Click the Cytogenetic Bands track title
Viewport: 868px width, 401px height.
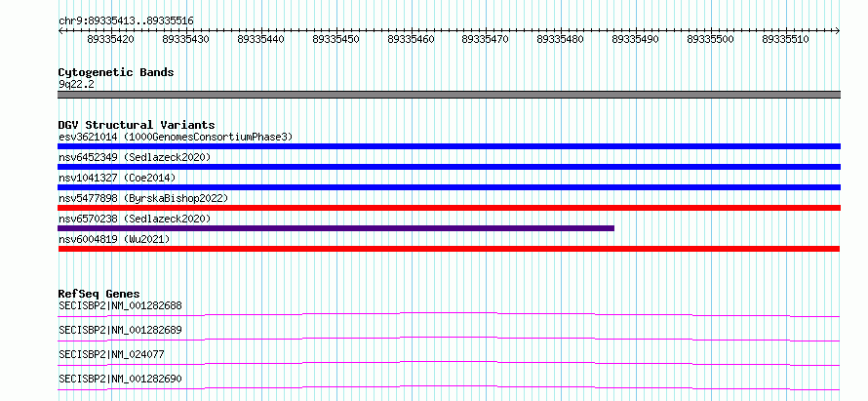[x=116, y=72]
